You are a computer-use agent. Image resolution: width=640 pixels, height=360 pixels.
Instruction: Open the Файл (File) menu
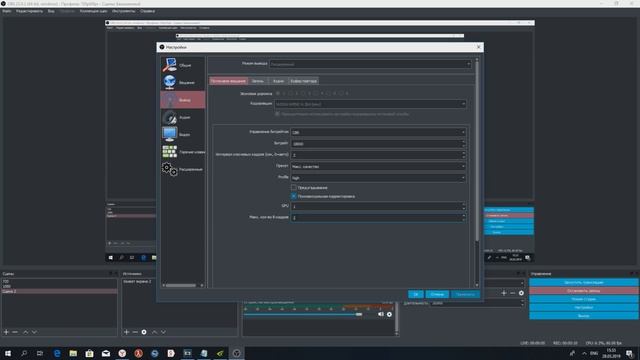coord(7,11)
